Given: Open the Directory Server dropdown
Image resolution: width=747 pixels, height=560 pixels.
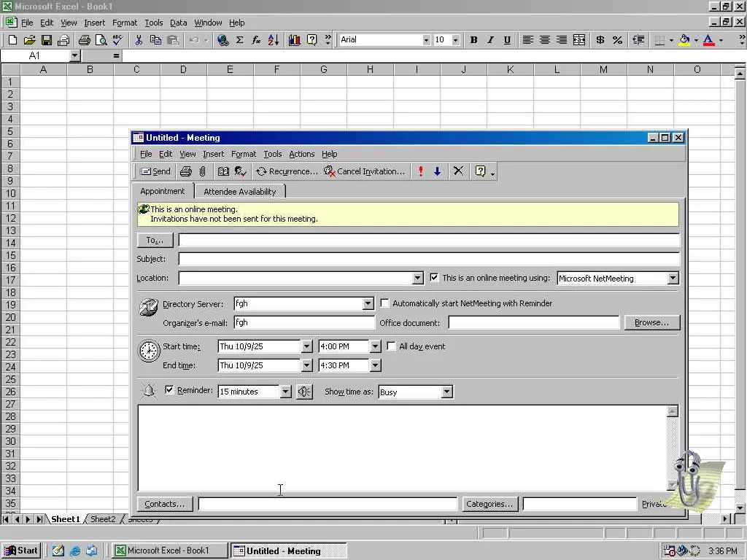Looking at the screenshot, I should [x=368, y=304].
